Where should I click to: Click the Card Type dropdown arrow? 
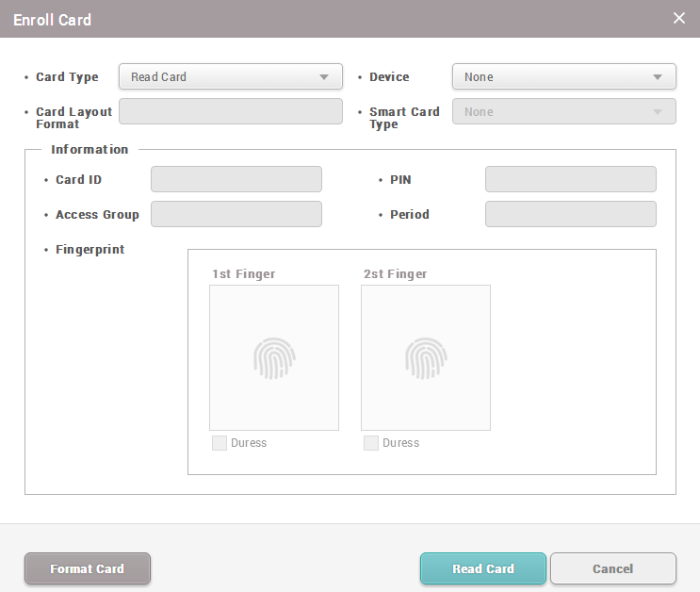(x=324, y=77)
